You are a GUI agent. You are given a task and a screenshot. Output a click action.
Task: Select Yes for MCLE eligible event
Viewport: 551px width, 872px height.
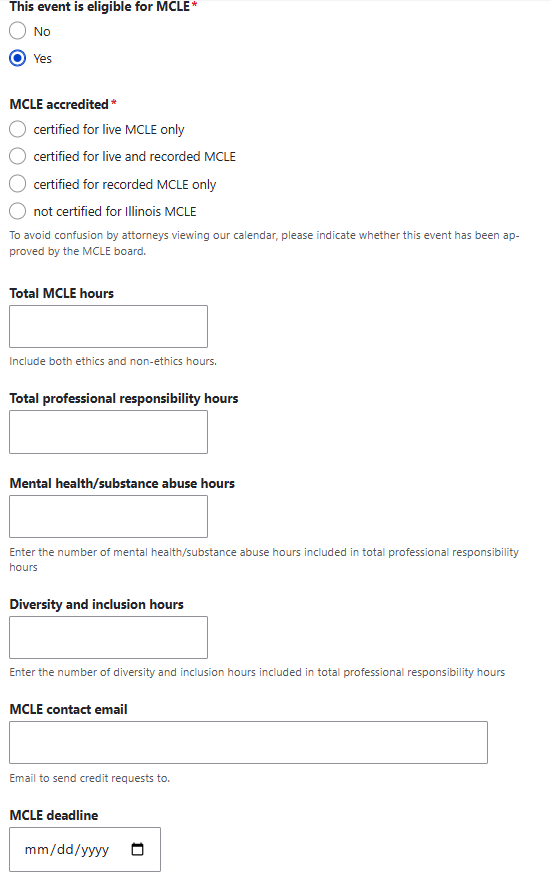(x=17, y=58)
